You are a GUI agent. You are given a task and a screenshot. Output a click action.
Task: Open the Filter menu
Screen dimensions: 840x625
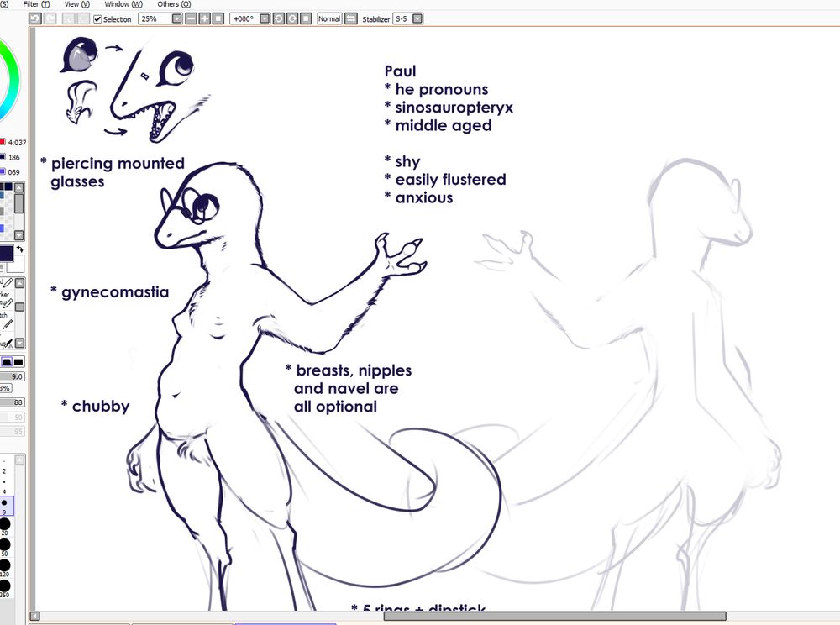pyautogui.click(x=36, y=3)
